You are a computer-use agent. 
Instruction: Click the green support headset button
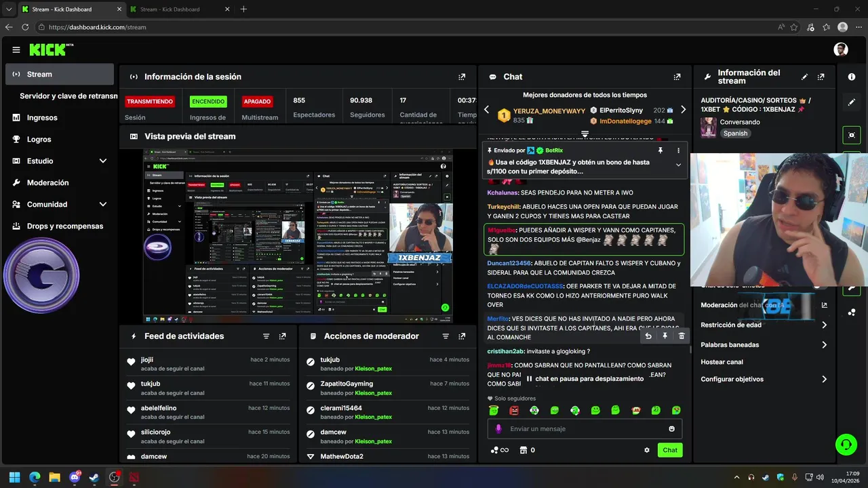point(846,445)
